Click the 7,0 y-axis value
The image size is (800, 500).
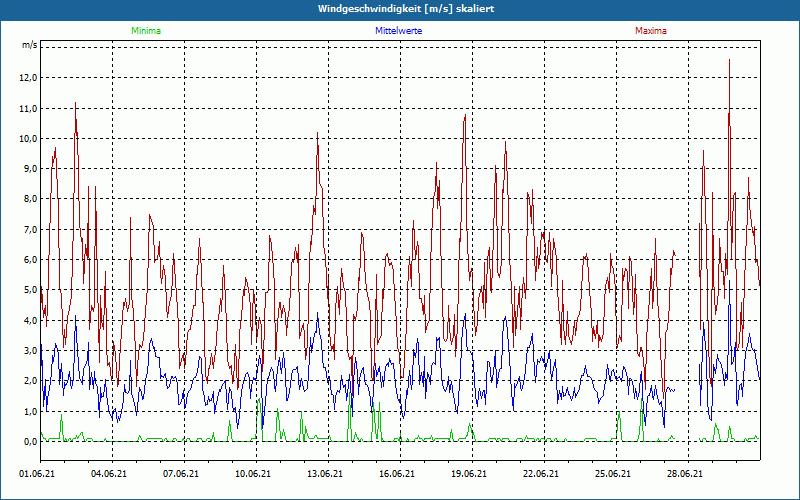pyautogui.click(x=31, y=230)
